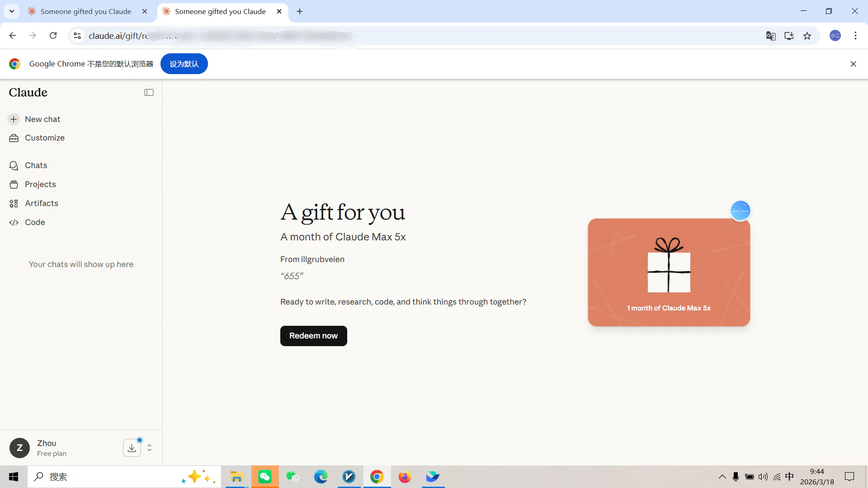Open the network tray icon

point(777,477)
